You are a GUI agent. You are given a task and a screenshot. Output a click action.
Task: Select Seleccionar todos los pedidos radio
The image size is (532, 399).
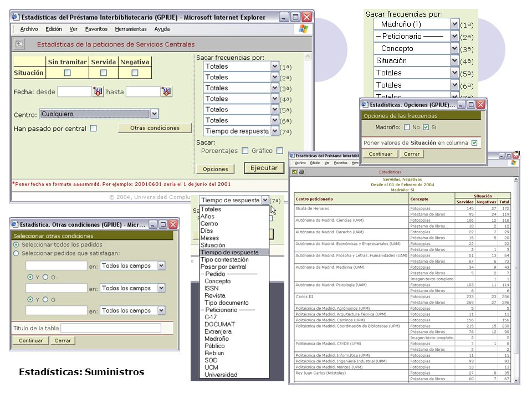click(16, 244)
